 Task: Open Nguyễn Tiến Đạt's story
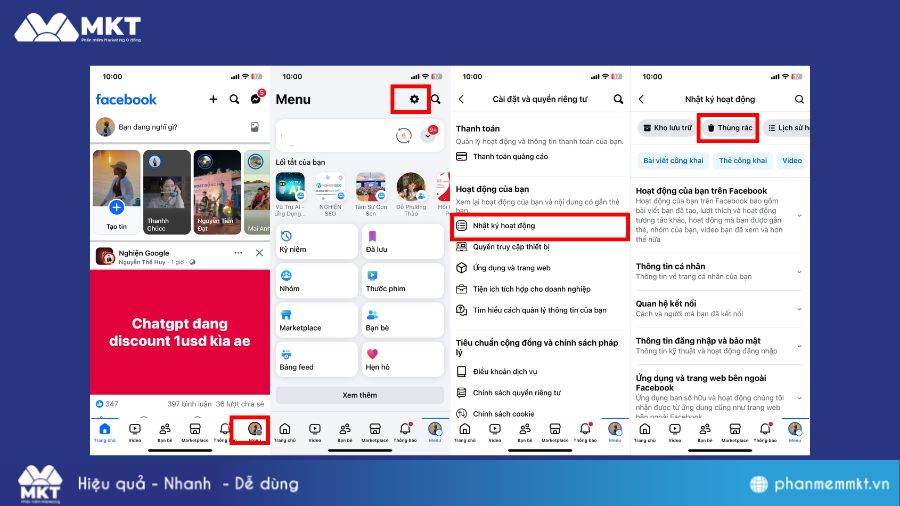pos(217,192)
